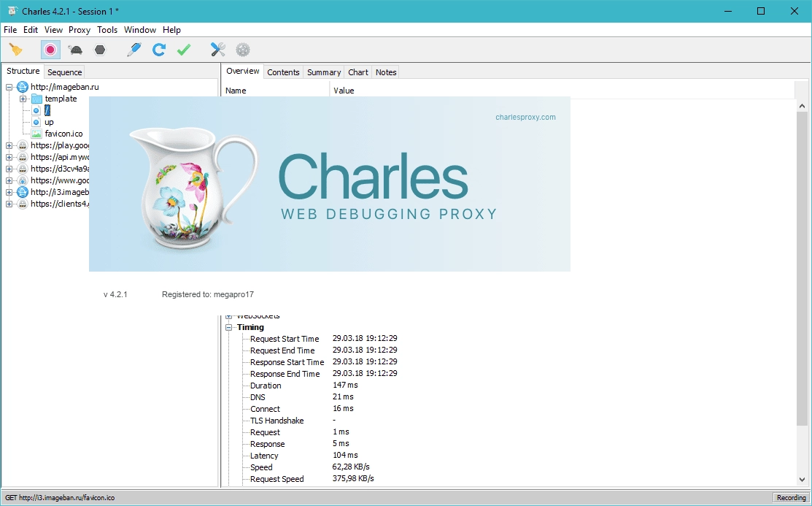Expand the https://api.myw... host node
This screenshot has height=506, width=812.
click(x=9, y=157)
